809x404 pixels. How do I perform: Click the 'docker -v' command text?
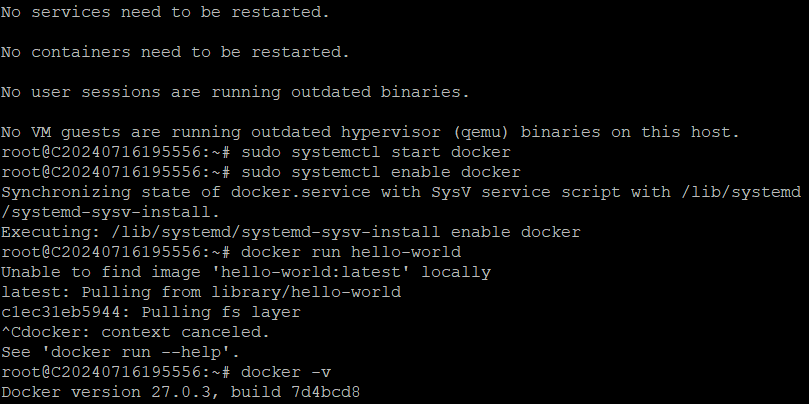[286, 372]
